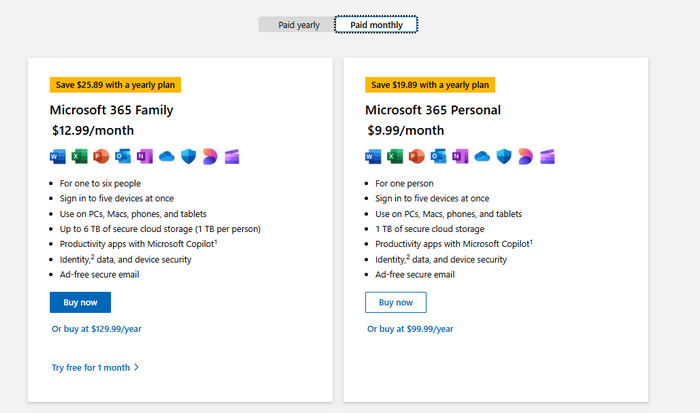Click the Outlook icon in the Family plan
This screenshot has height=413, width=700.
122,156
